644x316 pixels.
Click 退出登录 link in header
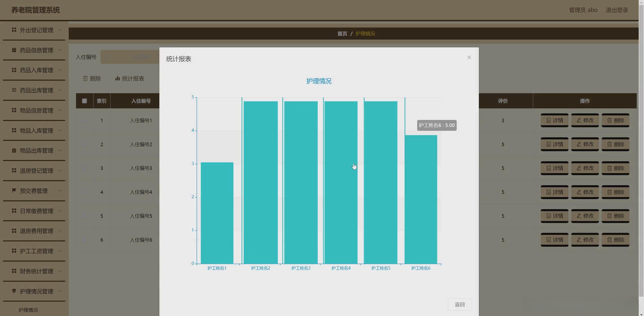tap(617, 10)
